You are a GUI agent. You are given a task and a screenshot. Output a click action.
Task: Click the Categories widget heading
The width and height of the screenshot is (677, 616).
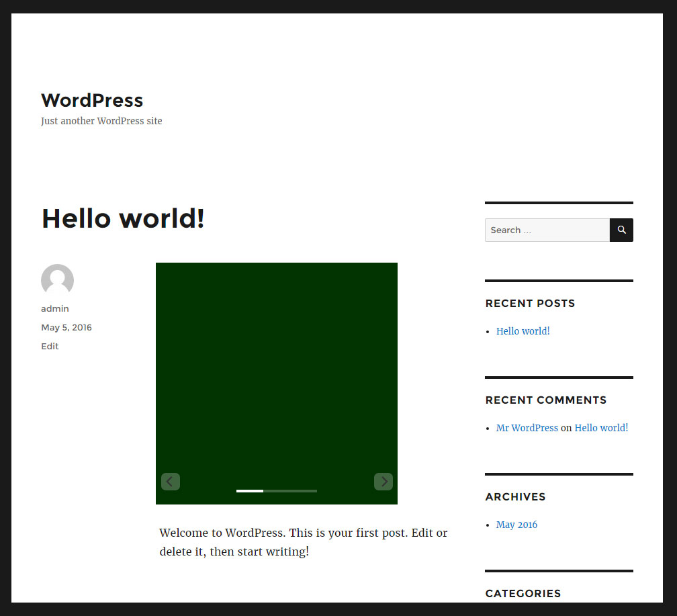[523, 593]
